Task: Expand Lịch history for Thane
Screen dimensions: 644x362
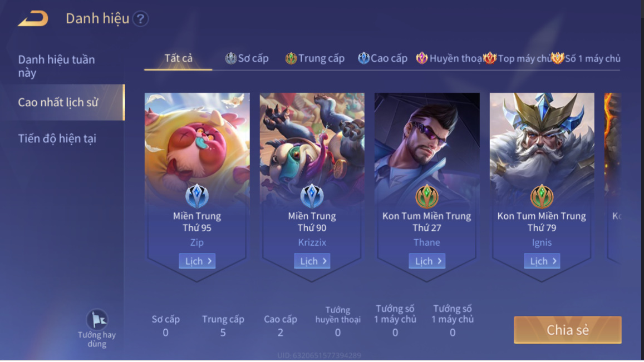Action: [x=427, y=261]
